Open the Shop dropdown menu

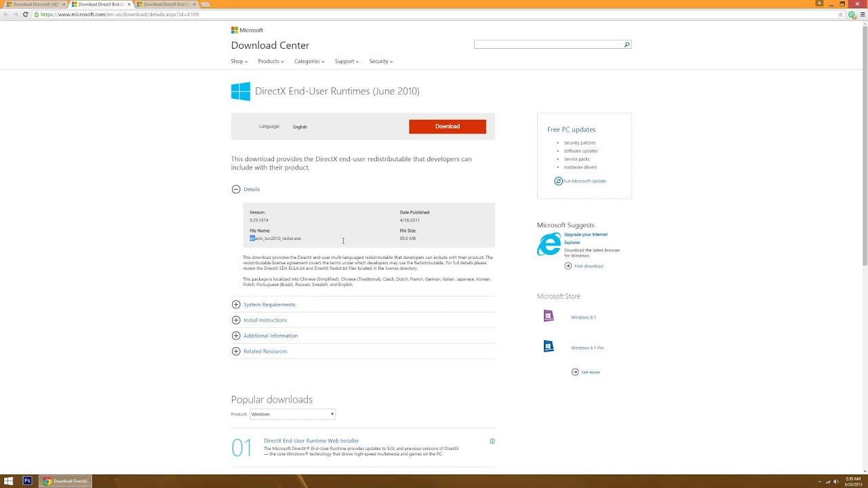pyautogui.click(x=239, y=61)
